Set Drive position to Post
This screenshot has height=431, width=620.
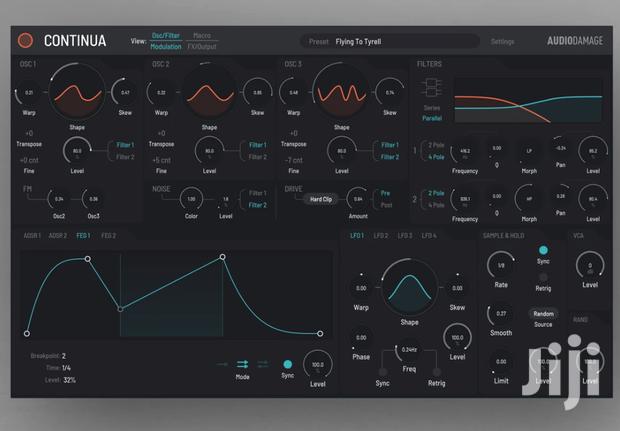(386, 205)
